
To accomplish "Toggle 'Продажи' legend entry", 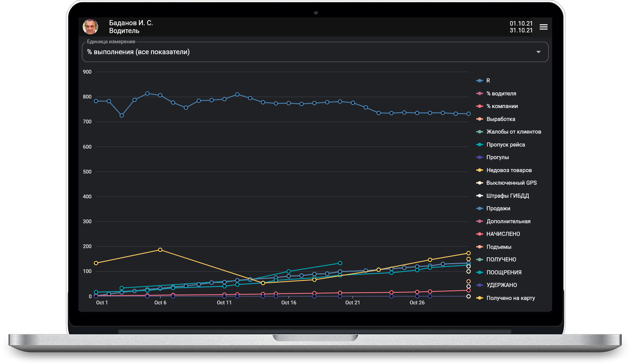I will pos(493,209).
